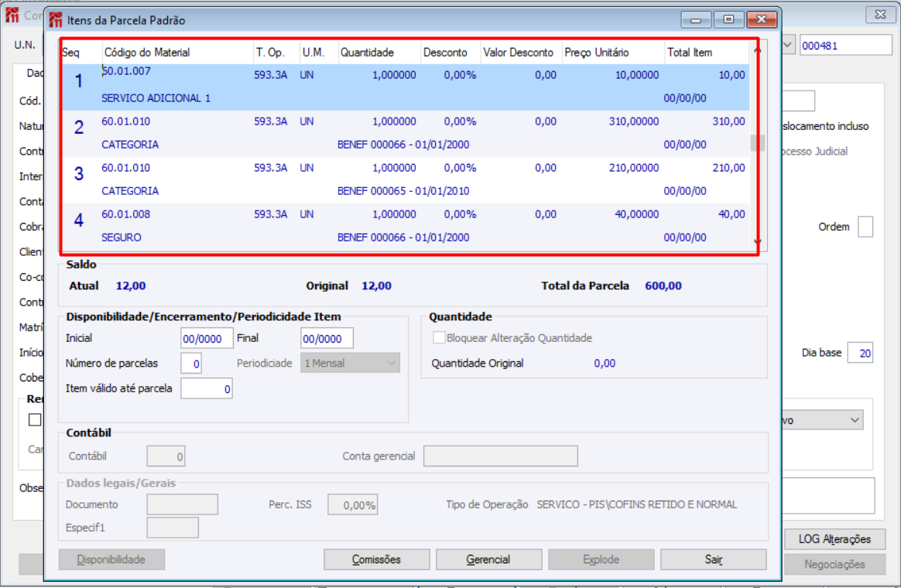This screenshot has height=588, width=901.
Task: Open the Gerencial button
Action: coord(488,559)
